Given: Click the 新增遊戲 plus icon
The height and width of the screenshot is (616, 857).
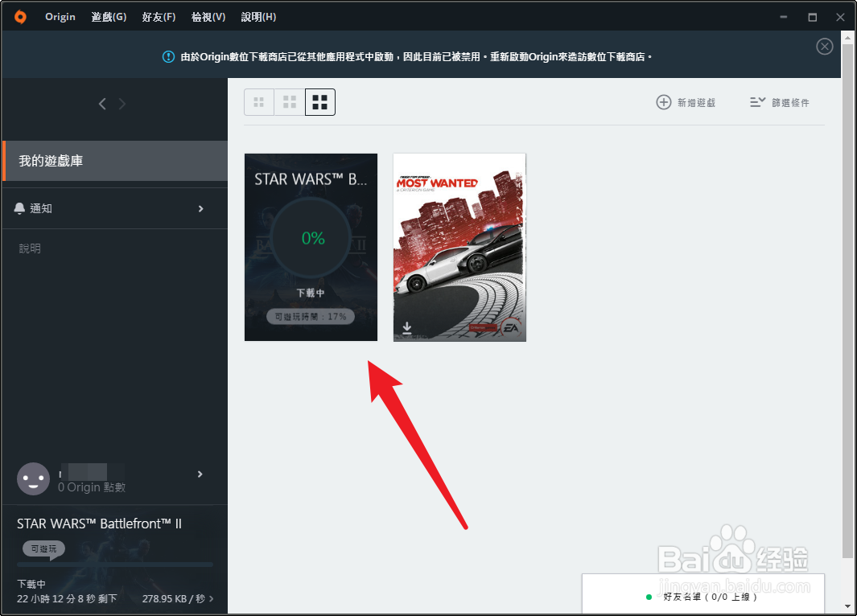Looking at the screenshot, I should (x=664, y=102).
